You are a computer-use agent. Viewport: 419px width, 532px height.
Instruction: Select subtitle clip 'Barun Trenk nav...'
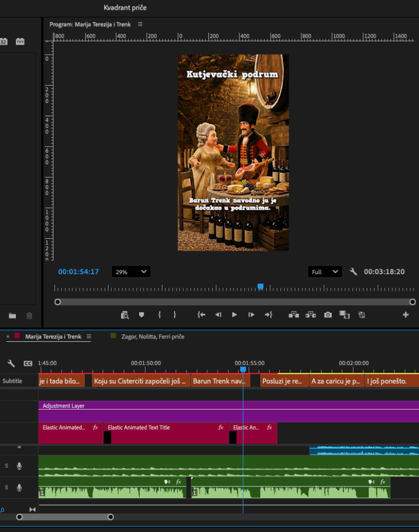[221, 381]
